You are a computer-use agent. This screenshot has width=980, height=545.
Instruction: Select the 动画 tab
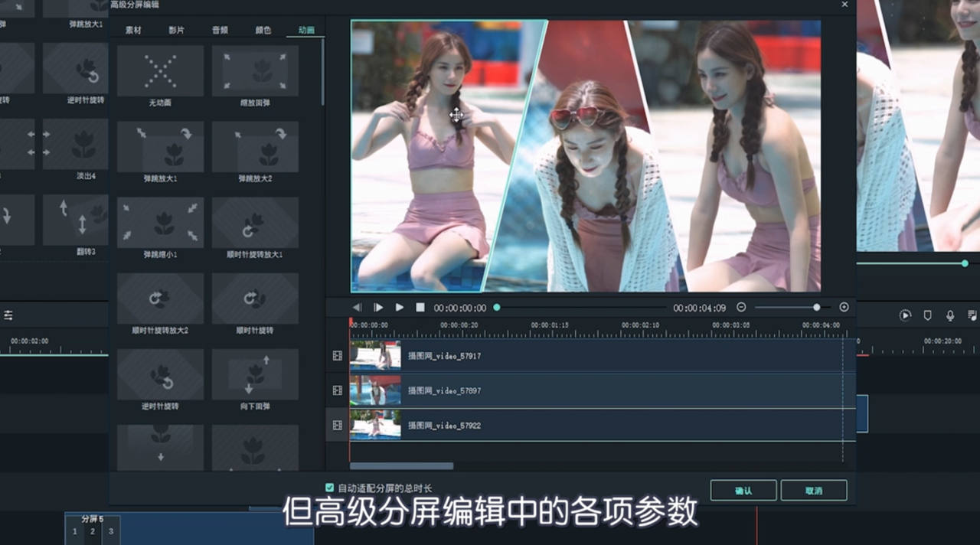coord(305,30)
